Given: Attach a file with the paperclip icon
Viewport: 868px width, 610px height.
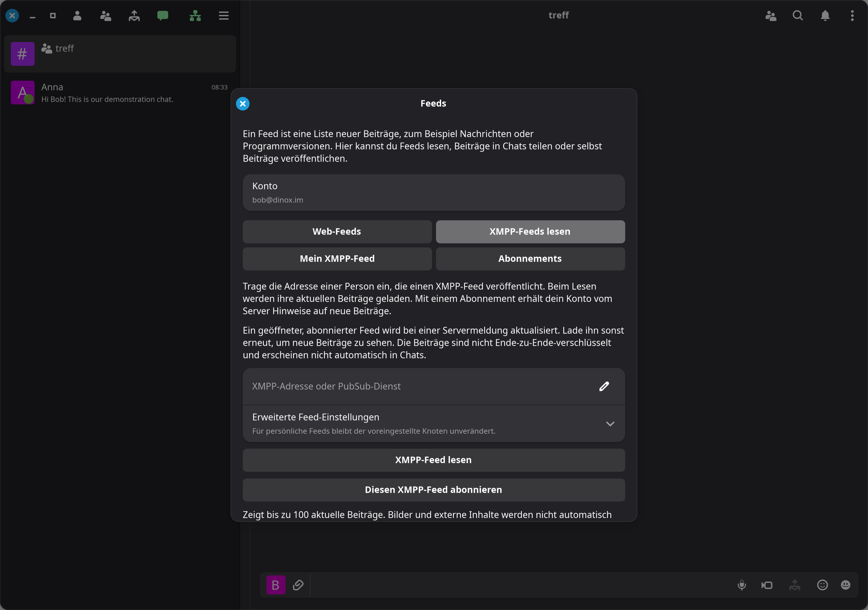Looking at the screenshot, I should click(298, 585).
